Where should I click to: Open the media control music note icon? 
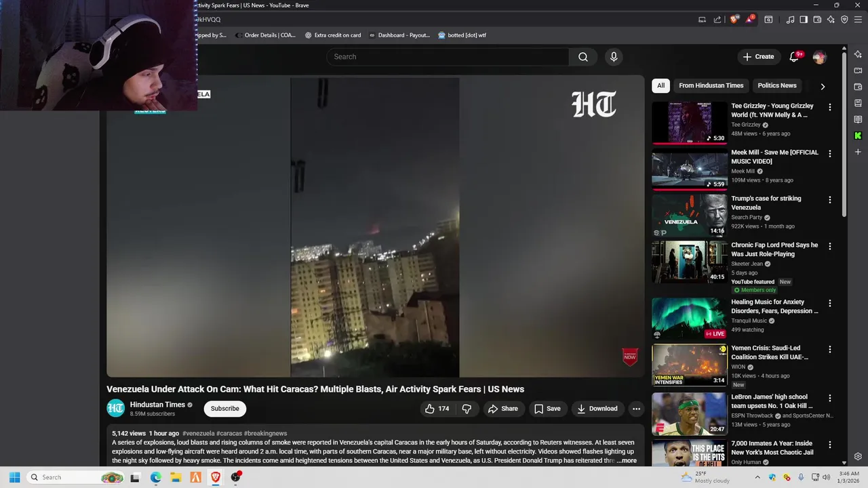(x=790, y=20)
